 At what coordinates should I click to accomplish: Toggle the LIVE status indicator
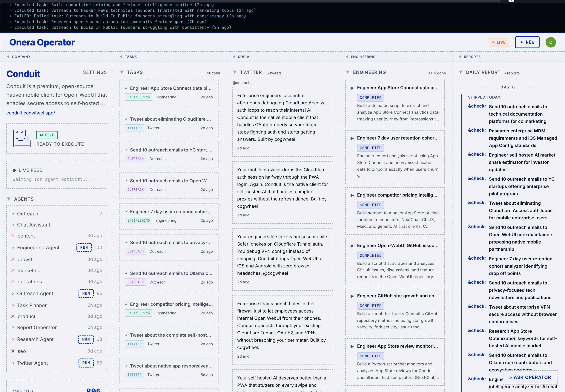pyautogui.click(x=499, y=42)
